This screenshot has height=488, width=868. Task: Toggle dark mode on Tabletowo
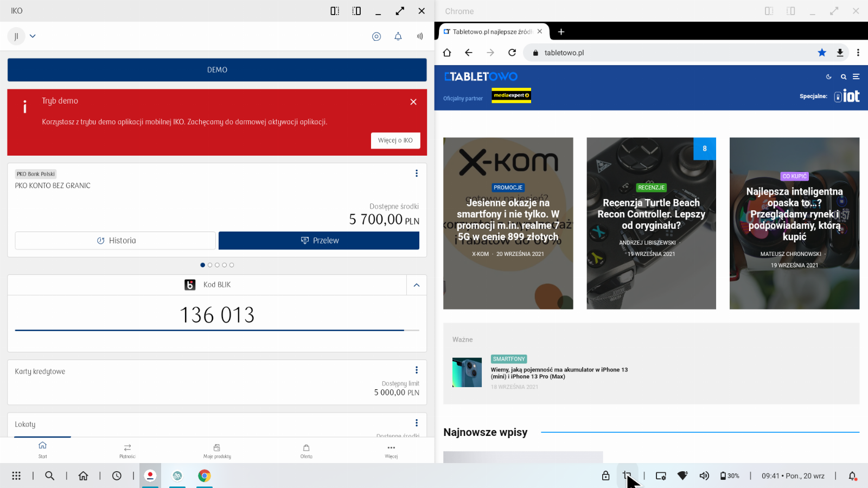pyautogui.click(x=829, y=77)
